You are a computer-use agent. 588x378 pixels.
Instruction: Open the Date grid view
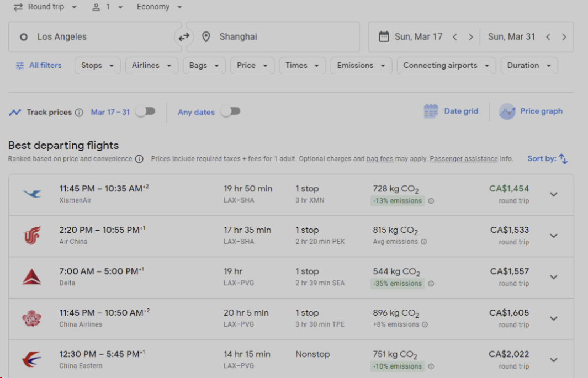(451, 111)
